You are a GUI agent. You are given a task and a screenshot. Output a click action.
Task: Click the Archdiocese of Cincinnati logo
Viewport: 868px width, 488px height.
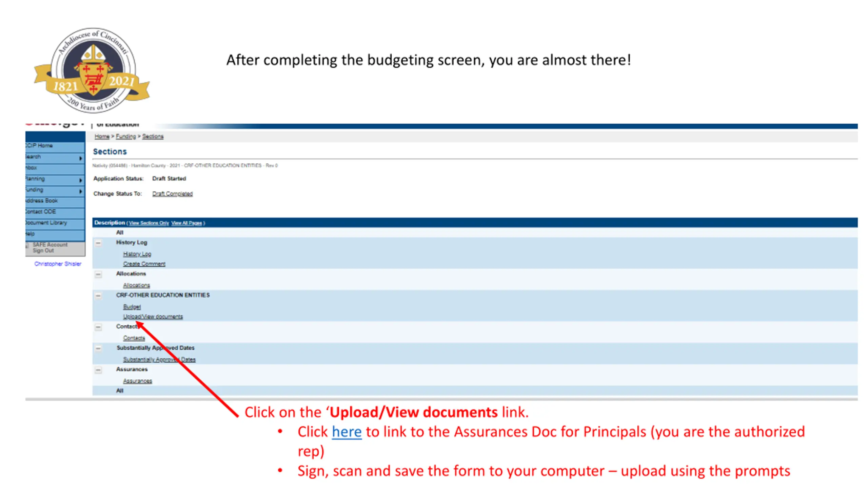(92, 70)
